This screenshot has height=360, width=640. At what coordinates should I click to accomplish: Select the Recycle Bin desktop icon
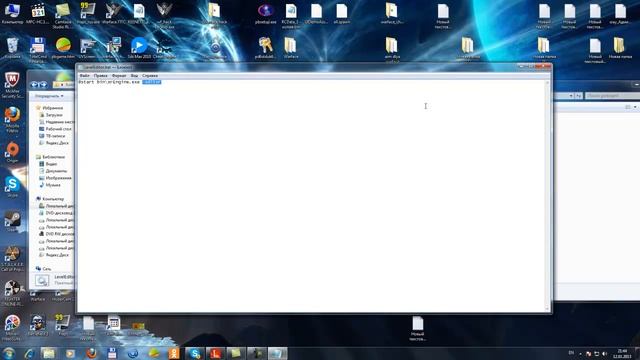coord(12,48)
